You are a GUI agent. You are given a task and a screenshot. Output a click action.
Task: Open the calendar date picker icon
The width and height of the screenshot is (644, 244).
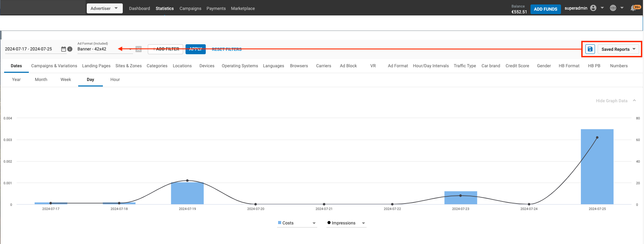tap(63, 49)
